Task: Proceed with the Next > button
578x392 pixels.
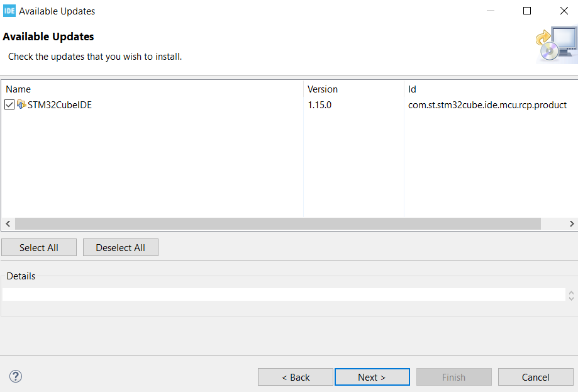Action: (x=372, y=377)
